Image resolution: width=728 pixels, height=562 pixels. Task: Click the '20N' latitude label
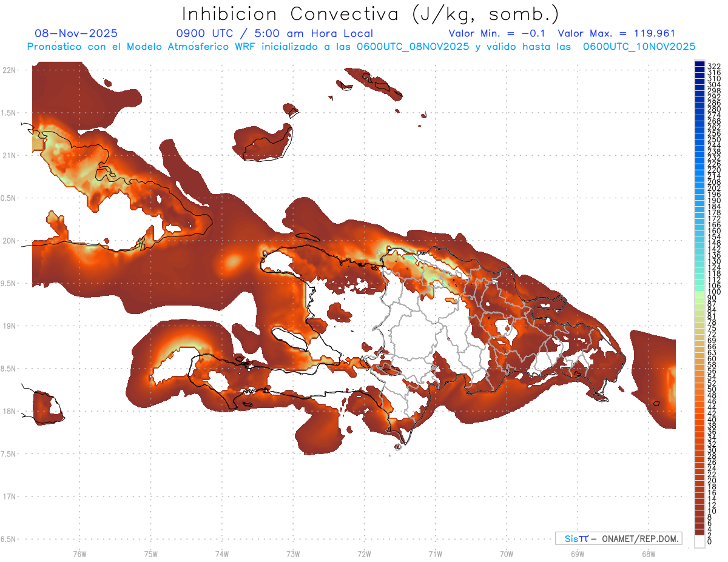8,241
